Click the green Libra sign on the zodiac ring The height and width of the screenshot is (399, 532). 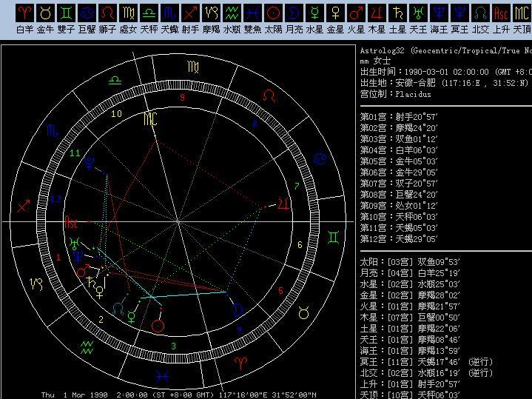click(115, 81)
